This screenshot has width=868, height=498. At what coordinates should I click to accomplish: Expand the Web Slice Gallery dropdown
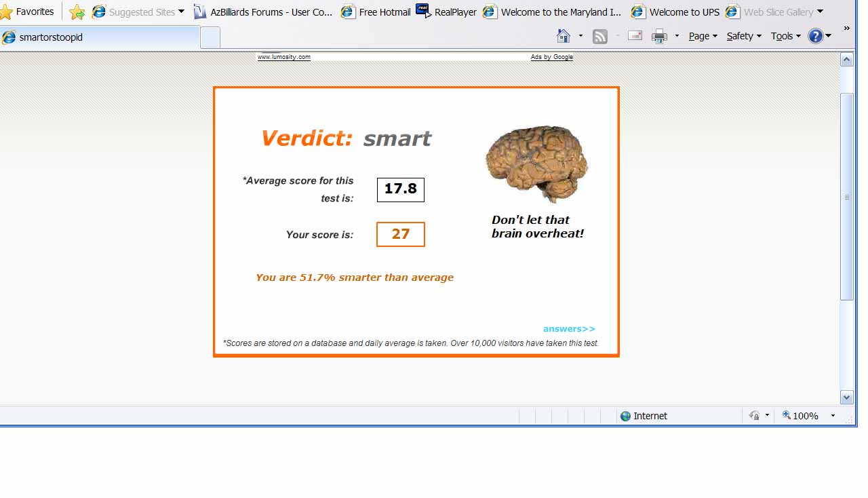tap(820, 12)
